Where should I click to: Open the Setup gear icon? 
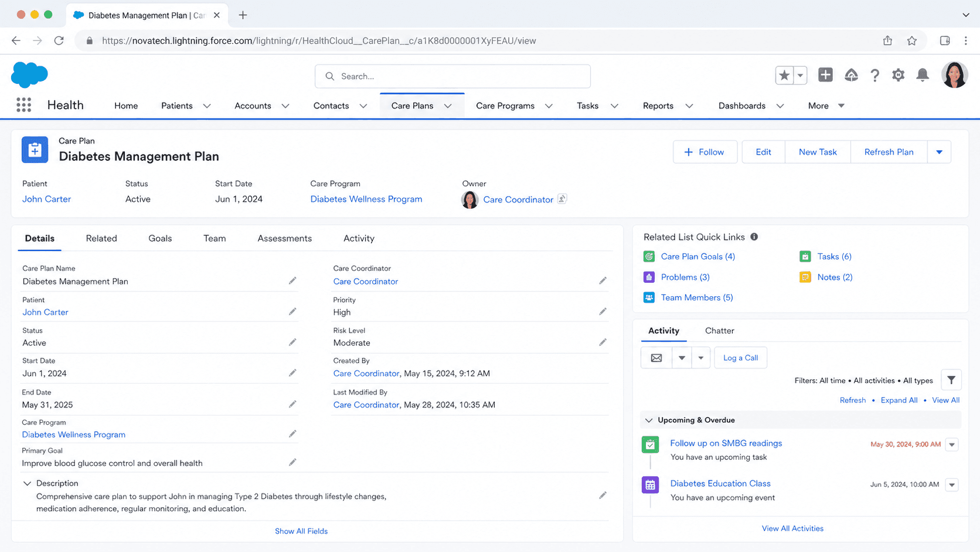898,75
